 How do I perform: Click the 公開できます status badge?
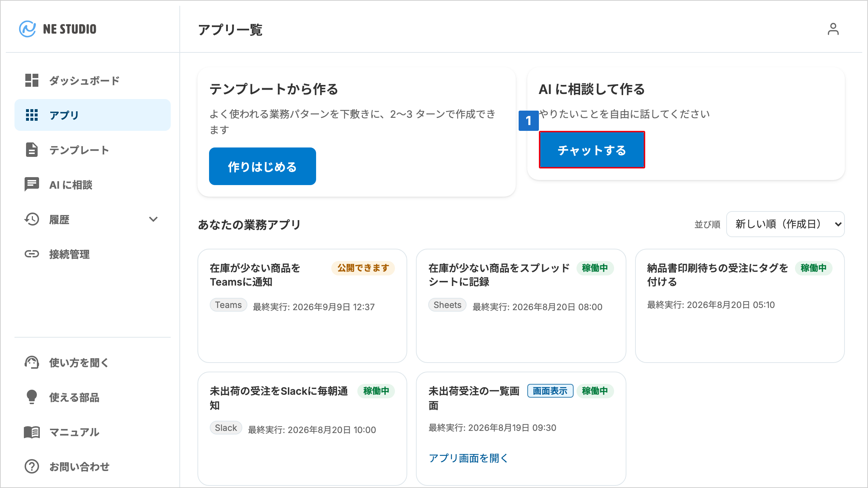coord(363,268)
